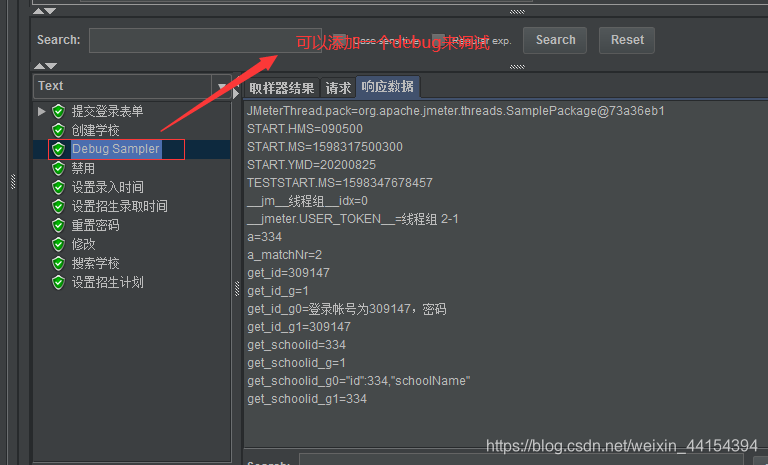Image resolution: width=768 pixels, height=465 pixels.
Task: Click the a=334 variable line
Action: click(264, 237)
